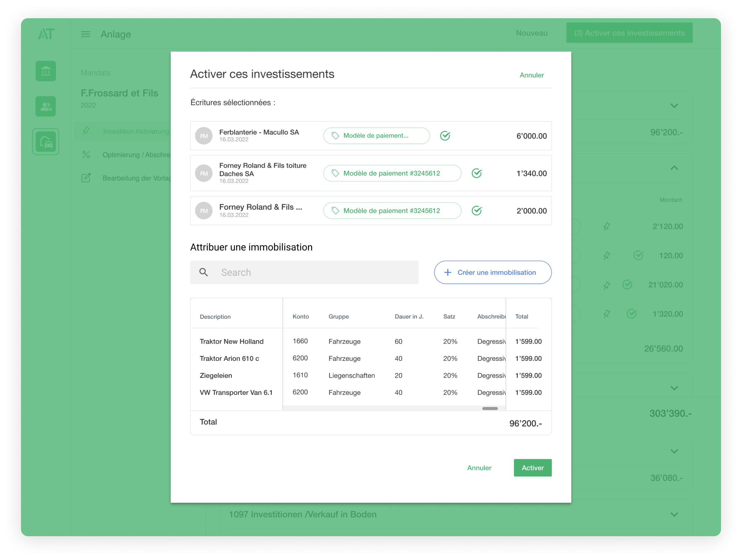This screenshot has width=742, height=560.
Task: Toggle check mark on the 1'340.00 entry
Action: tap(477, 173)
